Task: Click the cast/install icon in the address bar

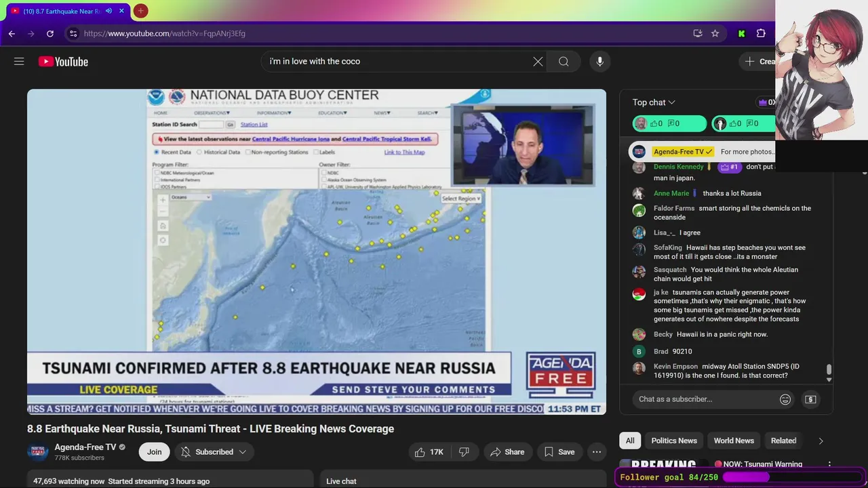Action: [698, 33]
